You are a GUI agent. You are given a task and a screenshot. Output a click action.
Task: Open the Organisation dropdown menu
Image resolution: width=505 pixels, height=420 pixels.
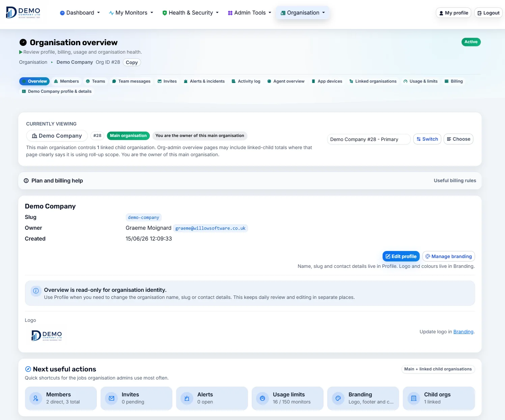pos(303,13)
